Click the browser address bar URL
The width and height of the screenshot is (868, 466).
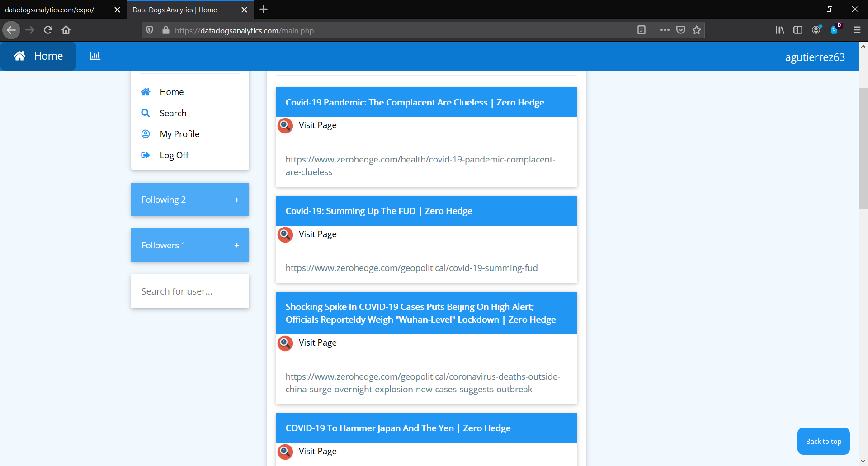tap(244, 31)
